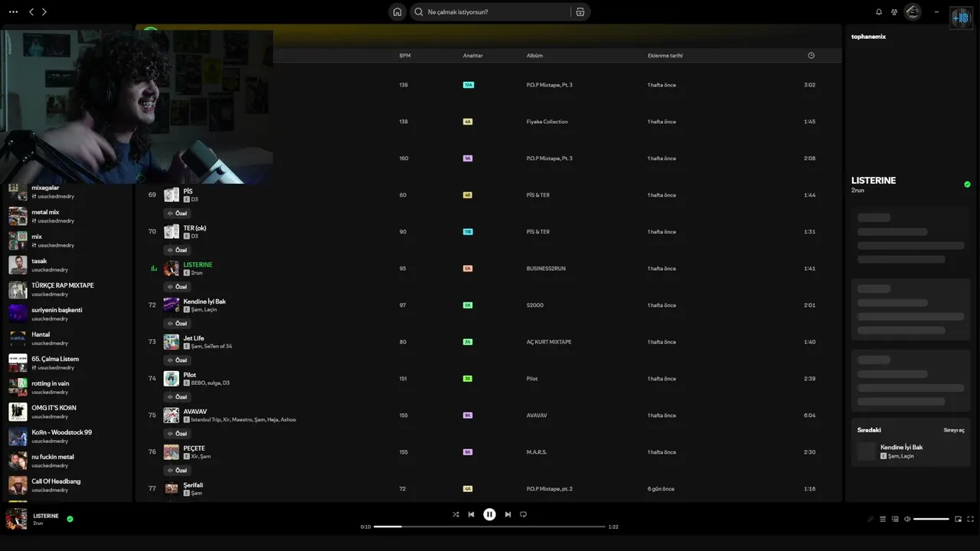Open the OMG IT'S KOЯN playlist
The width and height of the screenshot is (980, 551).
tap(67, 412)
